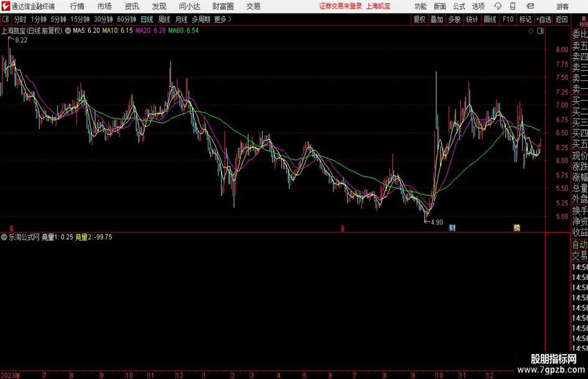Click the 8.00 price axis label
Image resolution: width=588 pixels, height=379 pixels.
pyautogui.click(x=562, y=50)
